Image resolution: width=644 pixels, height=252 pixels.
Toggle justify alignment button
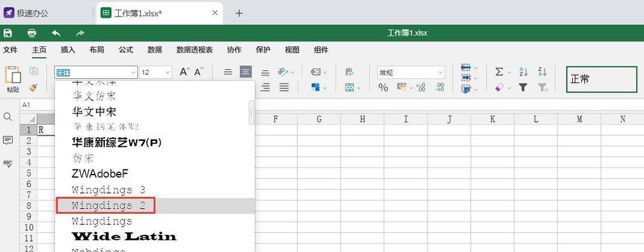(x=284, y=87)
